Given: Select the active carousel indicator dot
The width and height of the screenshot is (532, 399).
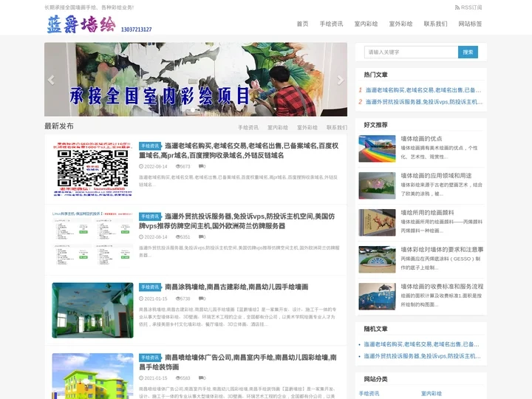Looking at the screenshot, I should coord(193,110).
